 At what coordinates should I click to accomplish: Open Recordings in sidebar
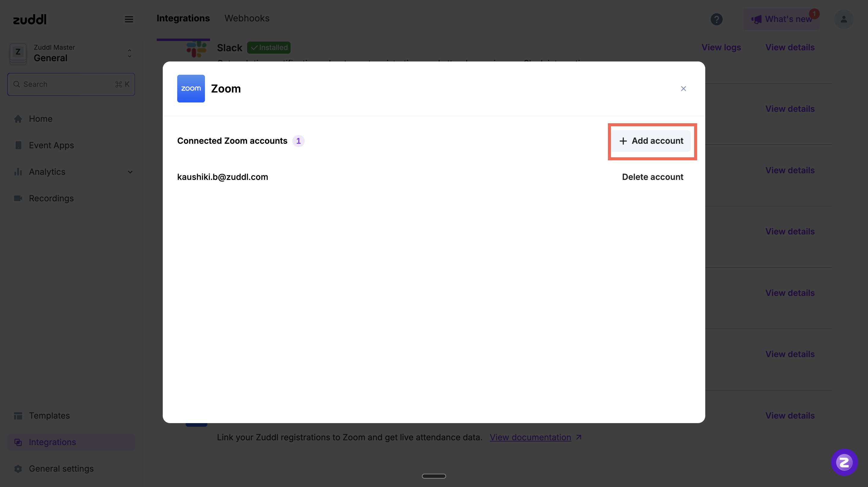pyautogui.click(x=71, y=198)
